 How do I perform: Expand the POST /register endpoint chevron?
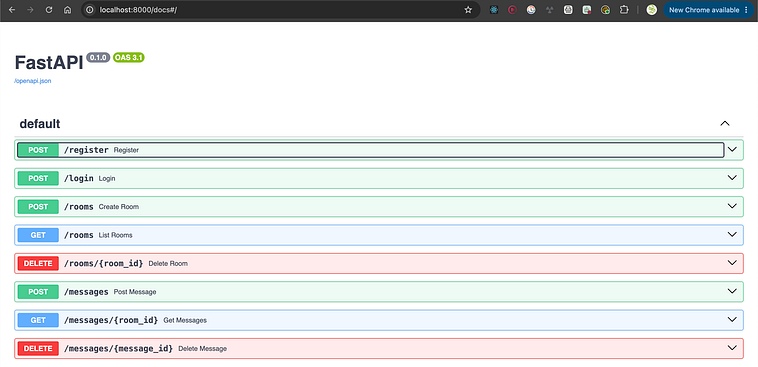coord(732,149)
